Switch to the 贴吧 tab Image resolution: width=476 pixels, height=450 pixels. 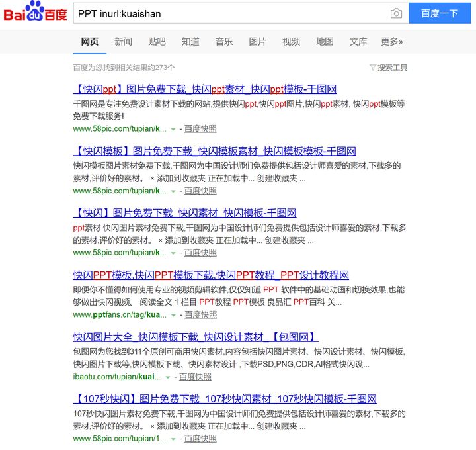tap(157, 42)
